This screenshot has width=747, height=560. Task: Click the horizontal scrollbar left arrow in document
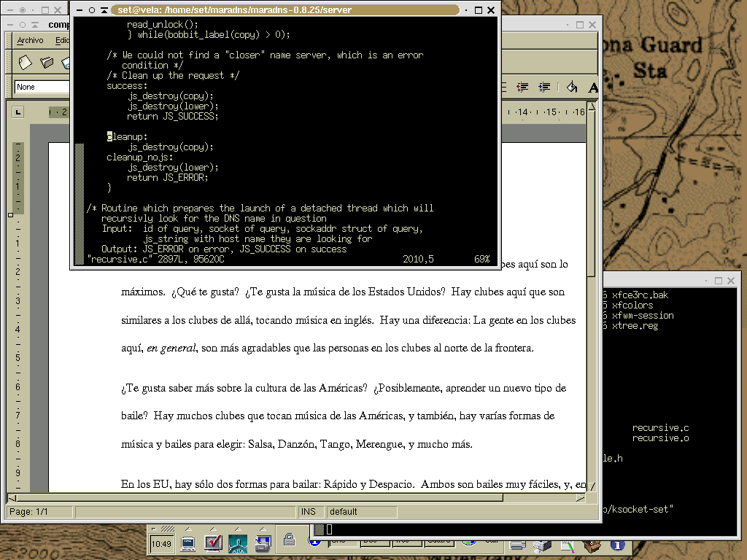pos(12,498)
